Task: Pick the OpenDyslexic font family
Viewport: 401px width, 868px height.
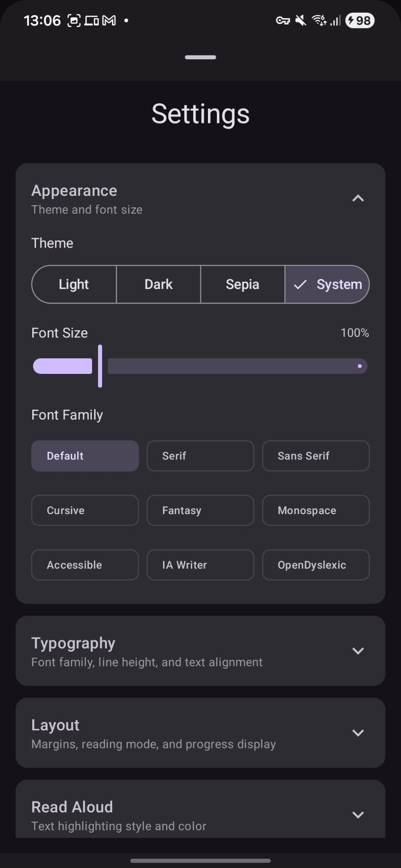Action: click(316, 565)
